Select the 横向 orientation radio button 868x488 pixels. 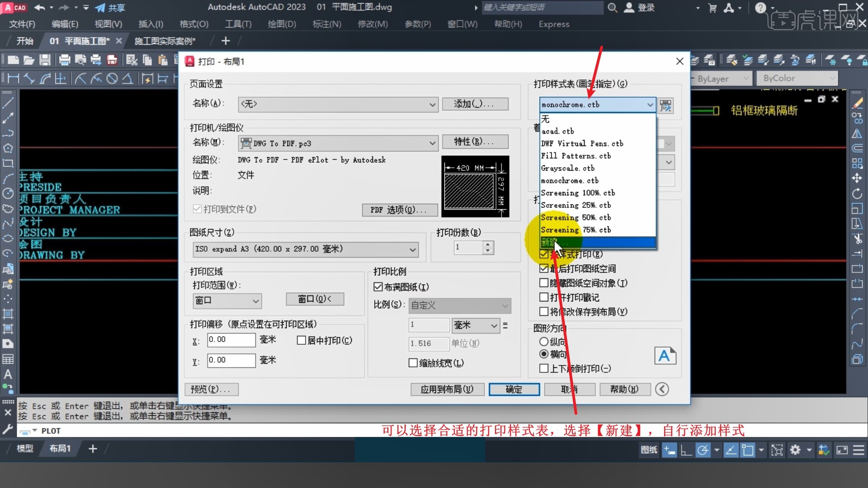click(544, 354)
